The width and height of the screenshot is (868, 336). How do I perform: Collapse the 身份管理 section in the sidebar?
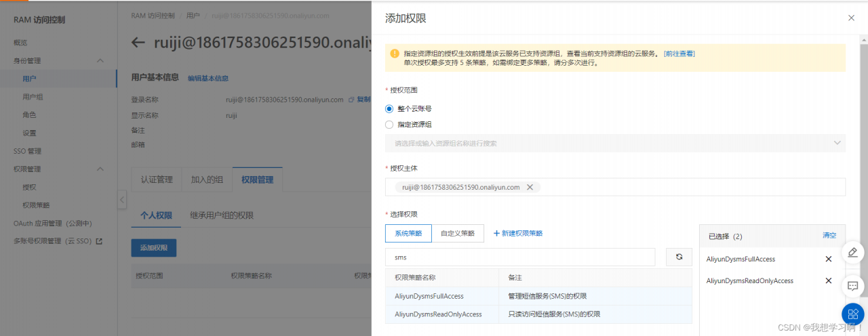click(x=100, y=61)
